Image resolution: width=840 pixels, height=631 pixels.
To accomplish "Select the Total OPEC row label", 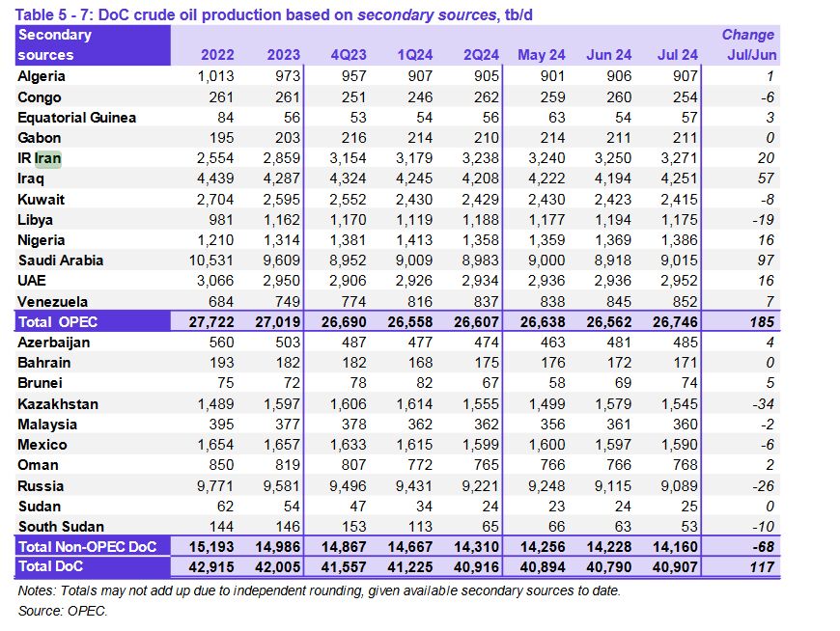I will [x=60, y=321].
